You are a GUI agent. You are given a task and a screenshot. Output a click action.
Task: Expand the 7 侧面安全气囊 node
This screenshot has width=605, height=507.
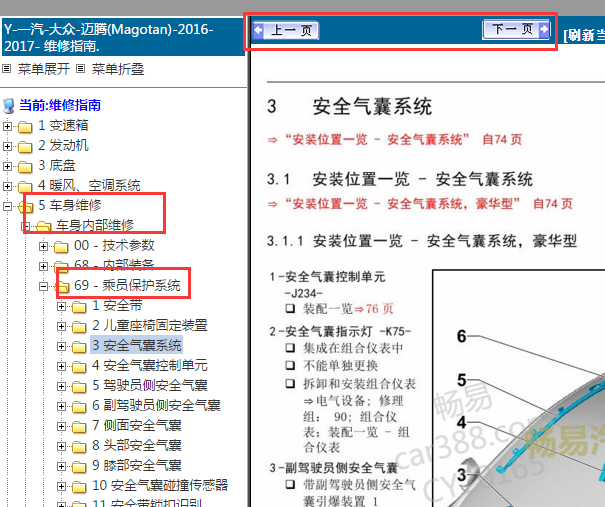coord(61,426)
